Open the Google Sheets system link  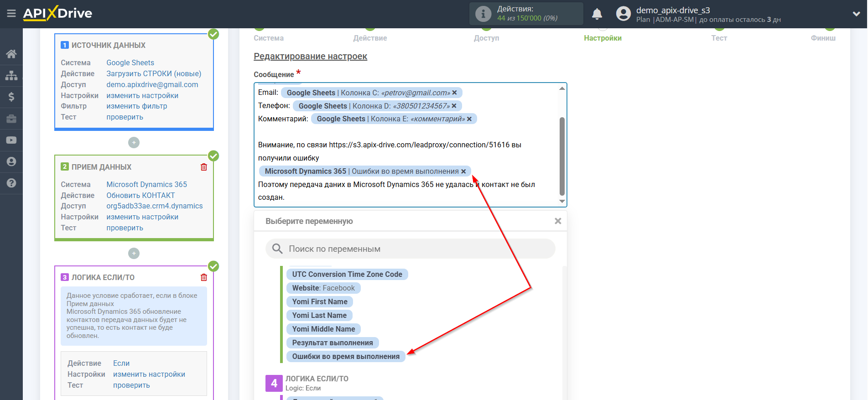click(x=130, y=62)
